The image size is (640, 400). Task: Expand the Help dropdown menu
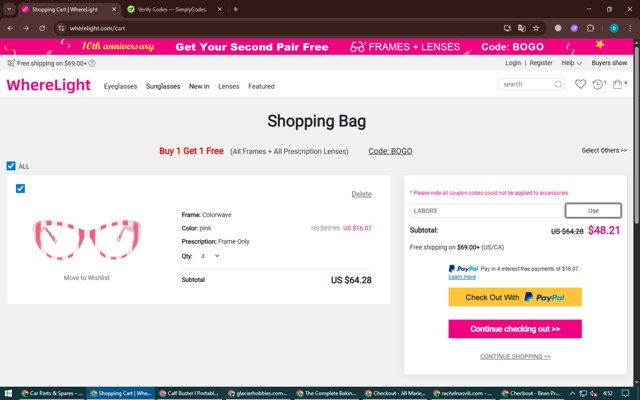571,63
